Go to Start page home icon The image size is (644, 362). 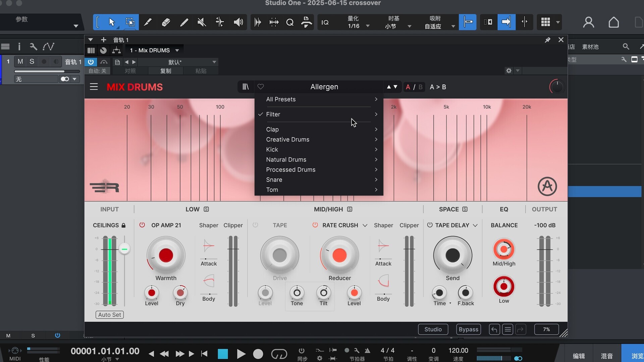[x=613, y=22]
